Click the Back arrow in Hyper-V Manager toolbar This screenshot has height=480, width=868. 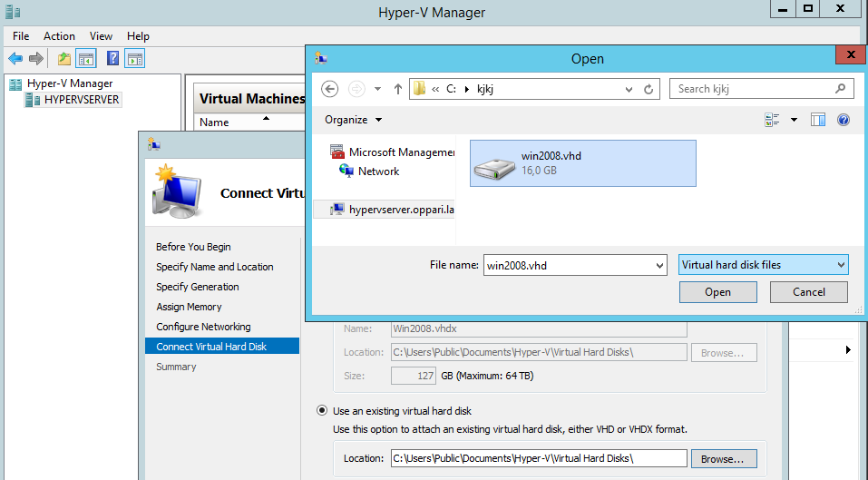[15, 58]
